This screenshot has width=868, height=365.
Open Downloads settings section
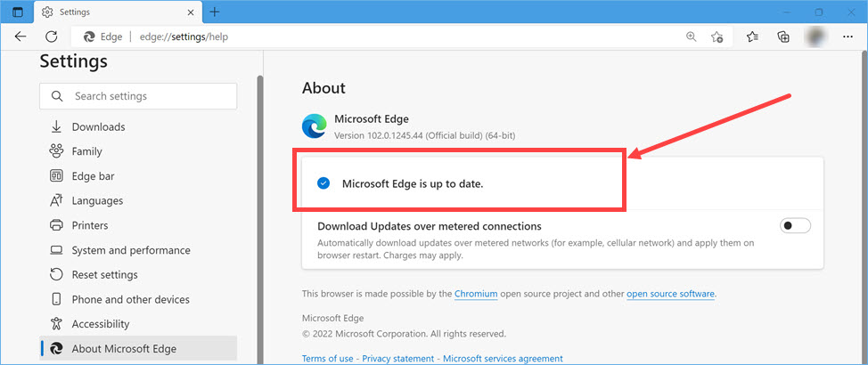click(98, 127)
